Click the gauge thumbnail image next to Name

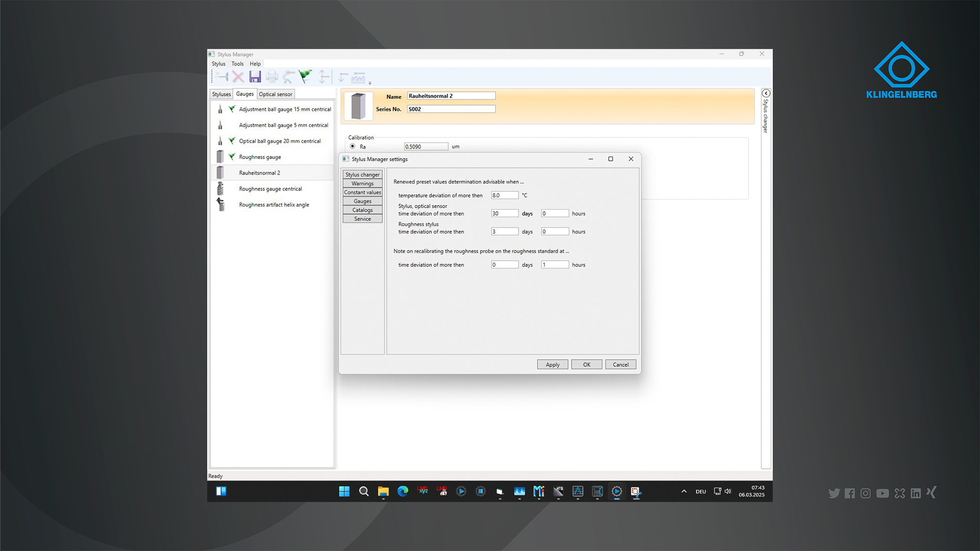[358, 106]
